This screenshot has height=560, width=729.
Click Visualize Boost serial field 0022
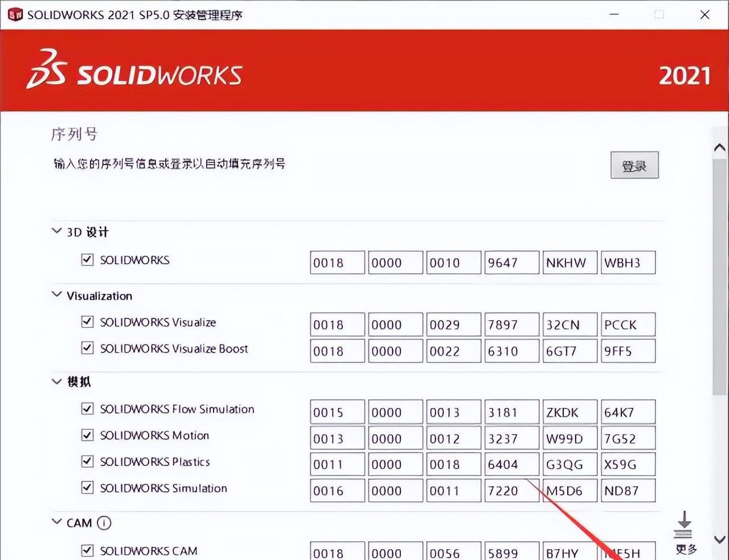[453, 351]
